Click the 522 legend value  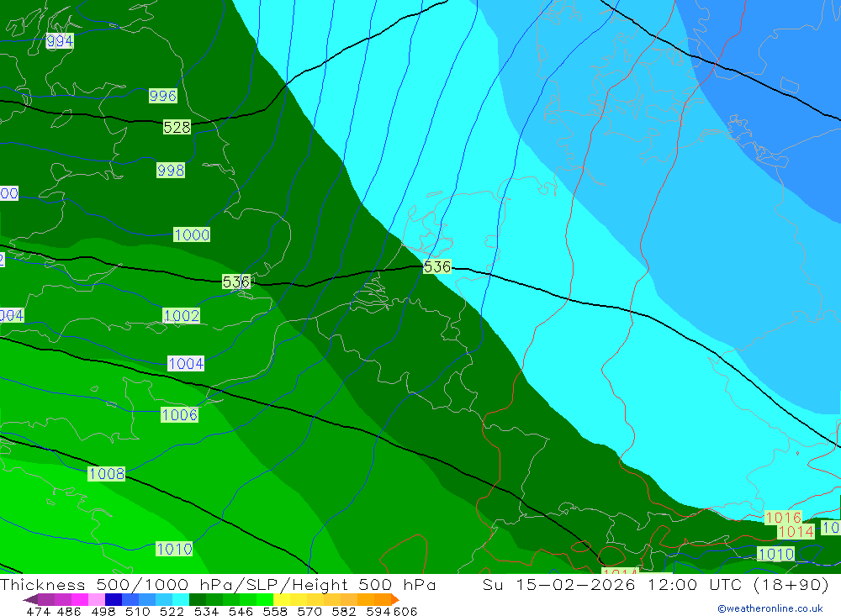tap(172, 612)
